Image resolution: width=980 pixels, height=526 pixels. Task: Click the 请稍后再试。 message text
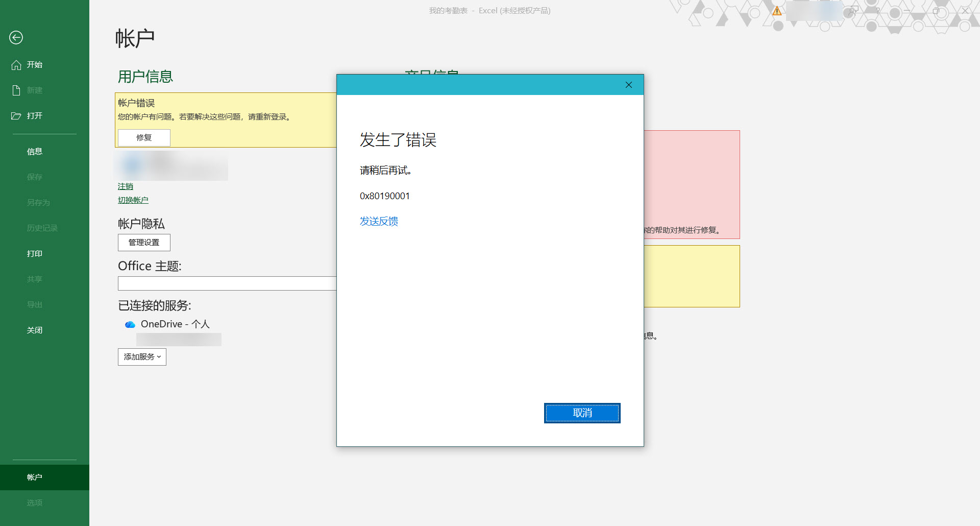click(386, 171)
